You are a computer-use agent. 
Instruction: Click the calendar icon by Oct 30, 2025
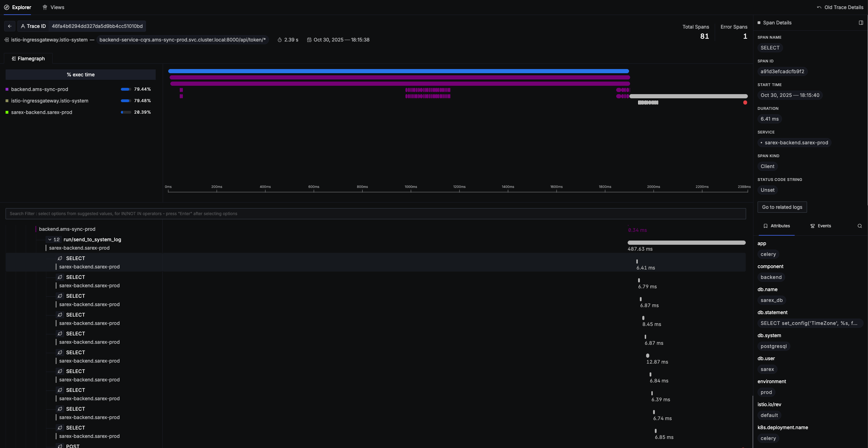[x=309, y=40]
